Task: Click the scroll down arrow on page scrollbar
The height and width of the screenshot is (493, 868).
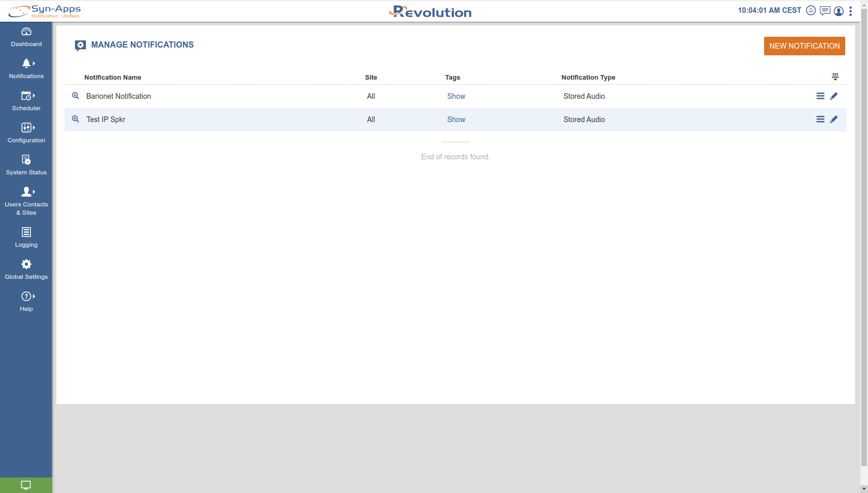Action: coord(864,488)
